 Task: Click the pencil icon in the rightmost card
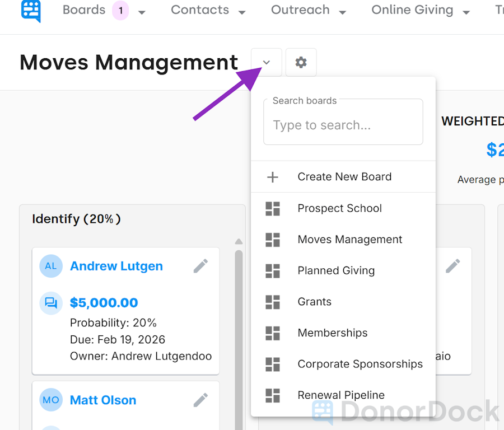454,266
